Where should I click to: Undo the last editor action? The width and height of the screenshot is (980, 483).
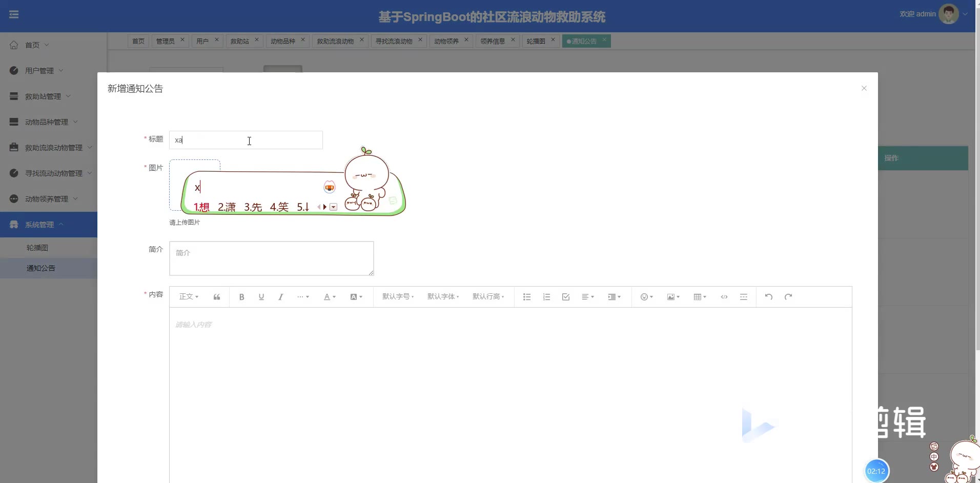click(x=768, y=297)
